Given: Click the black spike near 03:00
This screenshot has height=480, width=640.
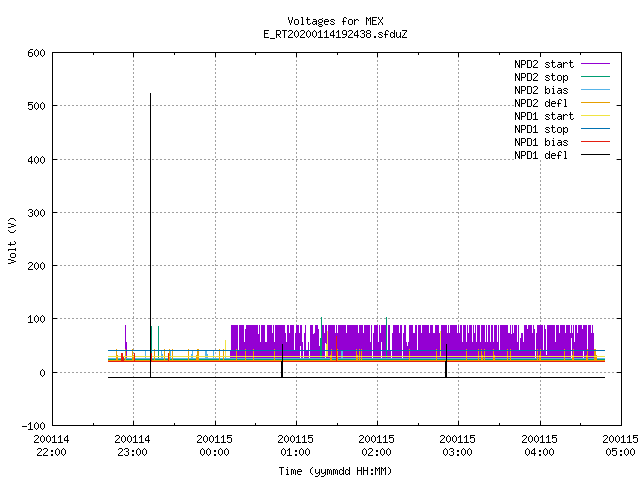Looking at the screenshot, I should (x=446, y=361).
